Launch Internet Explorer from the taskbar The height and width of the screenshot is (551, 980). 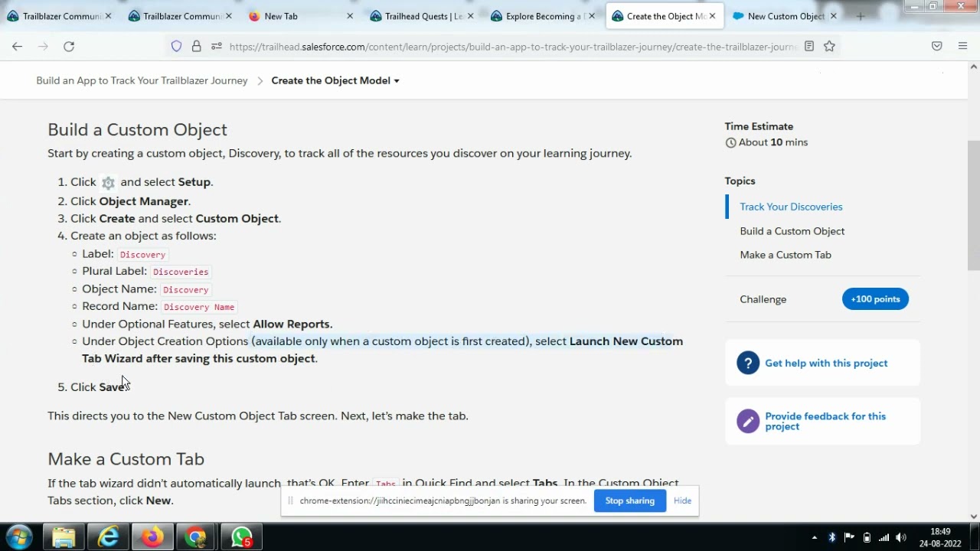coord(108,537)
